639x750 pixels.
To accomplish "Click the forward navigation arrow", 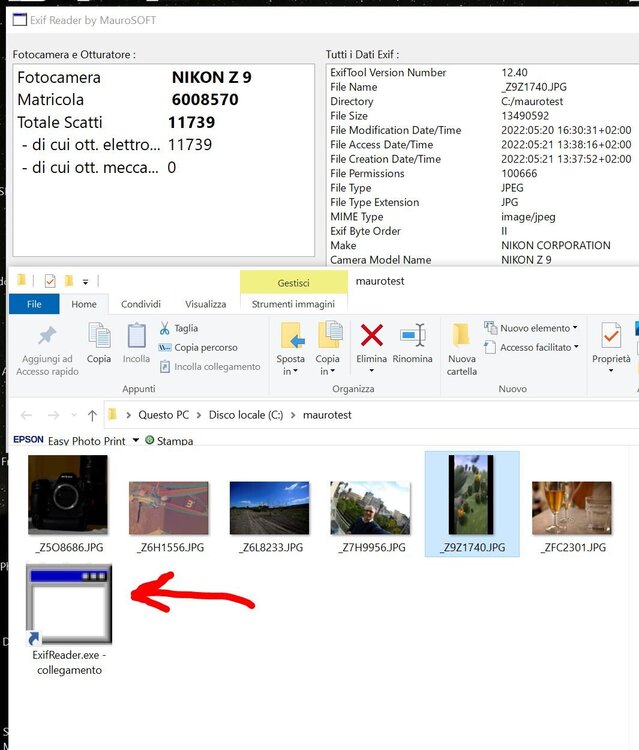I will [54, 415].
